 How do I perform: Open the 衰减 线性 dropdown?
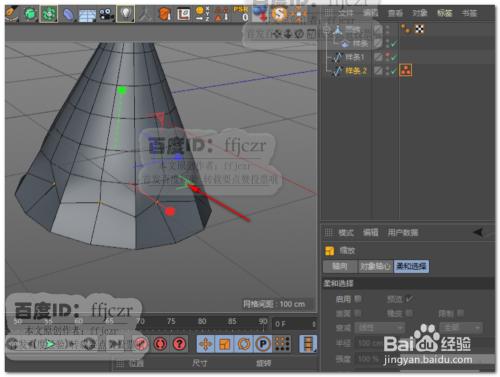[380, 328]
